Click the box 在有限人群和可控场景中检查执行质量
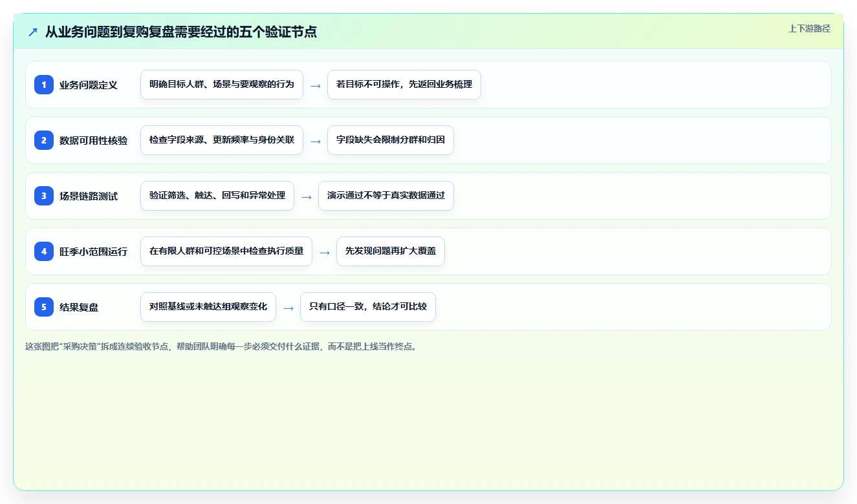This screenshot has width=857, height=504. coord(226,251)
